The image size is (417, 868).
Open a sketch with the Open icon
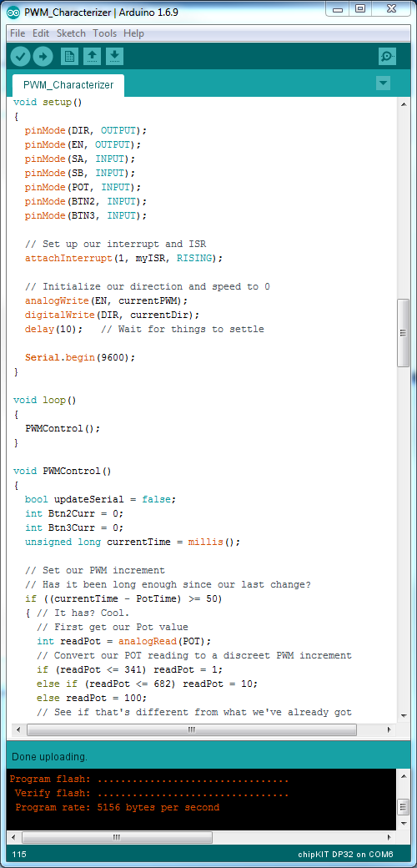tap(92, 57)
